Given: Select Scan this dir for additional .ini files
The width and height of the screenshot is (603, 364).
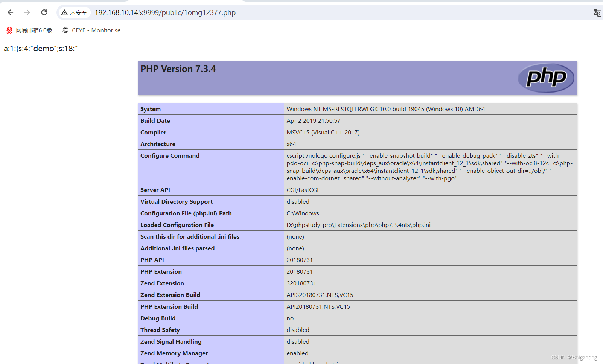Looking at the screenshot, I should tap(190, 237).
